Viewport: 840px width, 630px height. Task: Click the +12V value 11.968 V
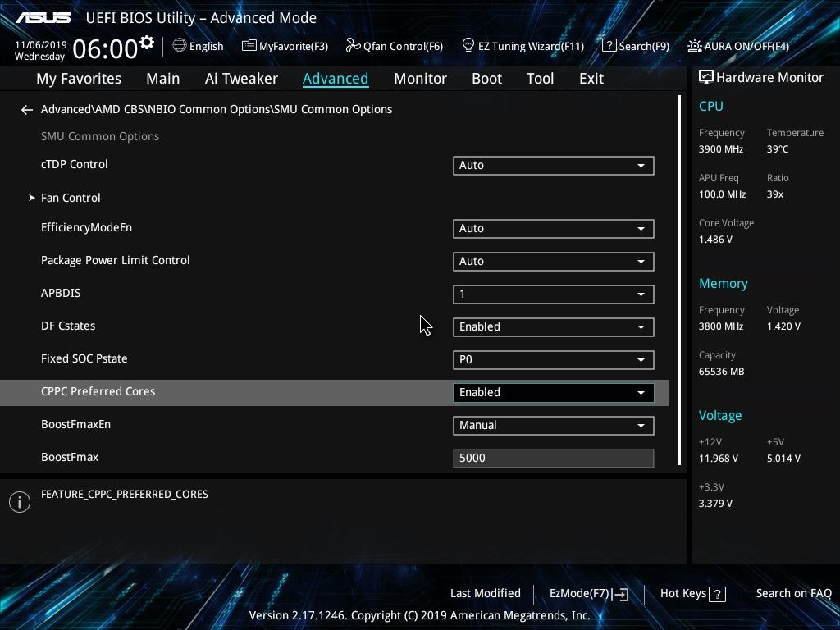tap(718, 459)
